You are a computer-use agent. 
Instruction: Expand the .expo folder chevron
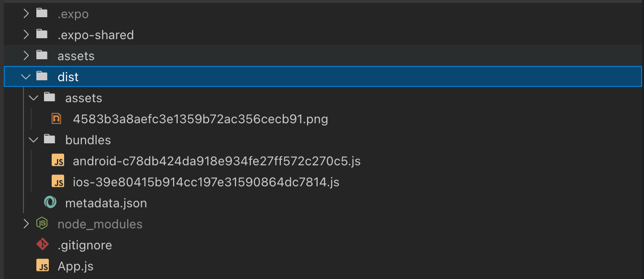coord(26,14)
